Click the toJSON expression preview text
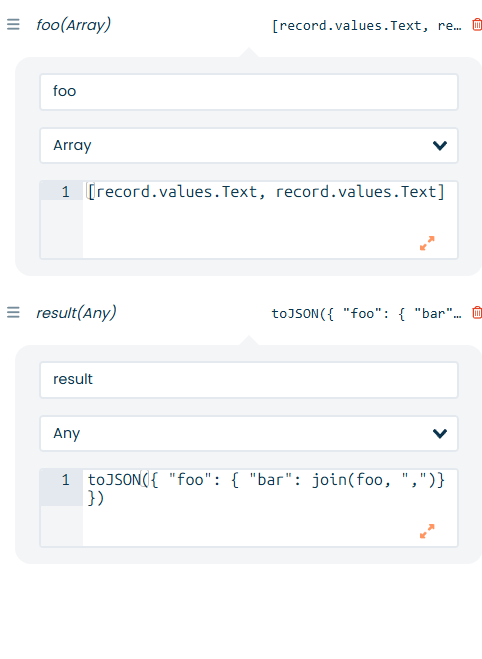The height and width of the screenshot is (659, 482). (366, 314)
